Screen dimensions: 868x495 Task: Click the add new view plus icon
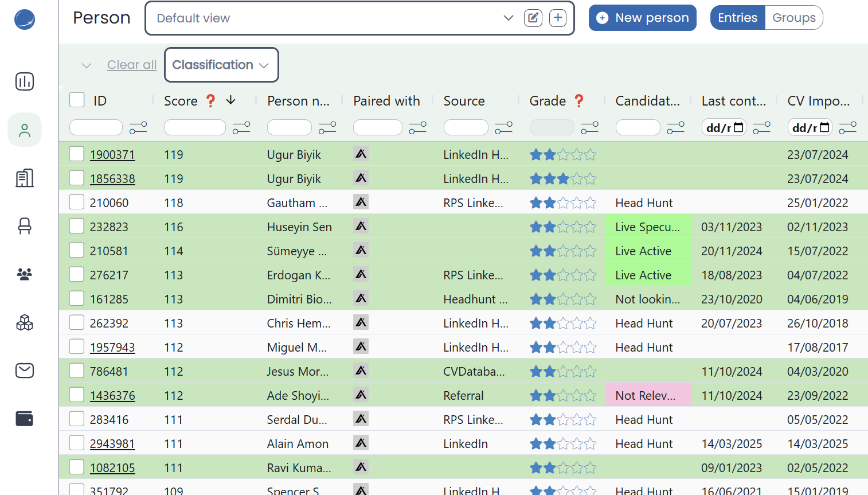click(x=558, y=18)
